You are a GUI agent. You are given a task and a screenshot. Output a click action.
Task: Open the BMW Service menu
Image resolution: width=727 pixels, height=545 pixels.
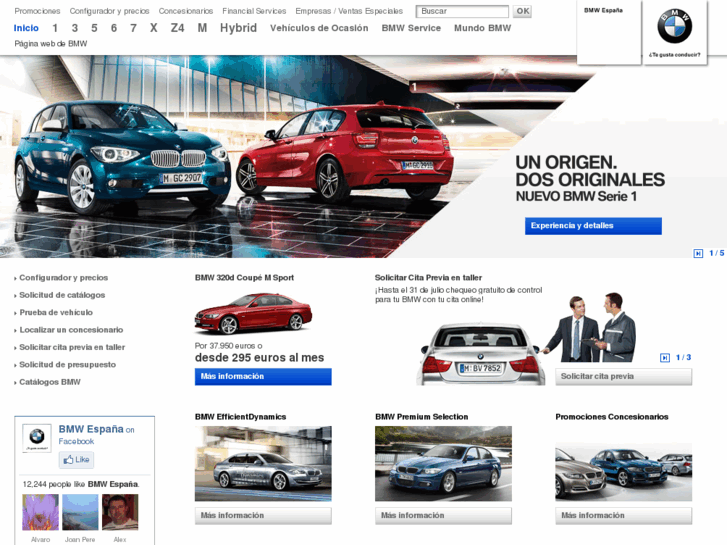411,28
